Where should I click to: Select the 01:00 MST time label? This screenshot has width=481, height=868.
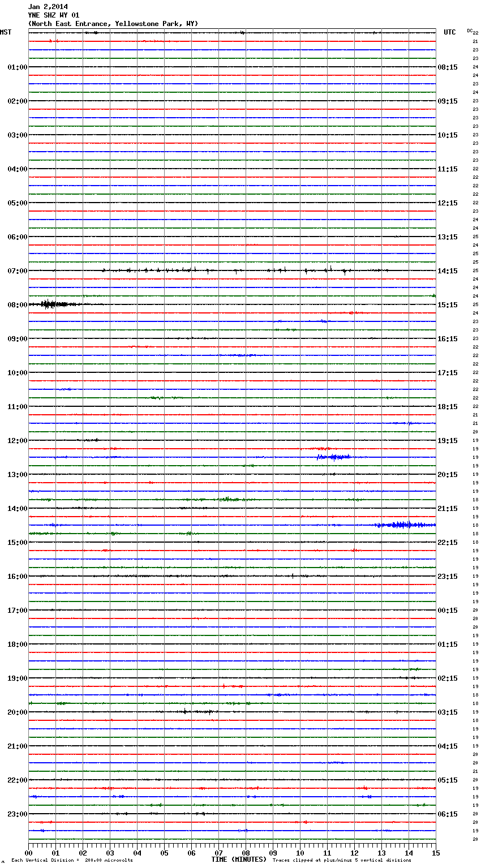pos(18,67)
